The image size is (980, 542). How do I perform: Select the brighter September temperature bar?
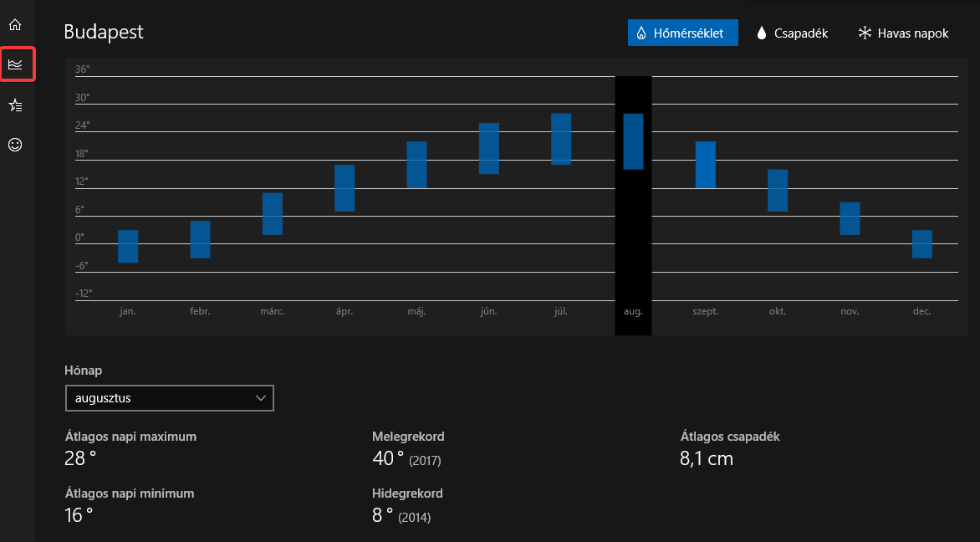coord(706,165)
